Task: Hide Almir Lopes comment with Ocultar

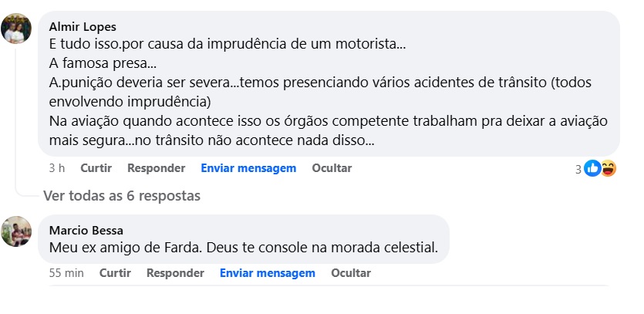Action: 332,168
